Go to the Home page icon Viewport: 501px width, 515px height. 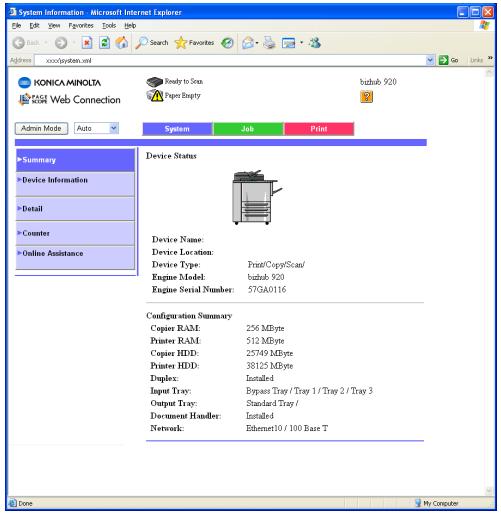122,43
